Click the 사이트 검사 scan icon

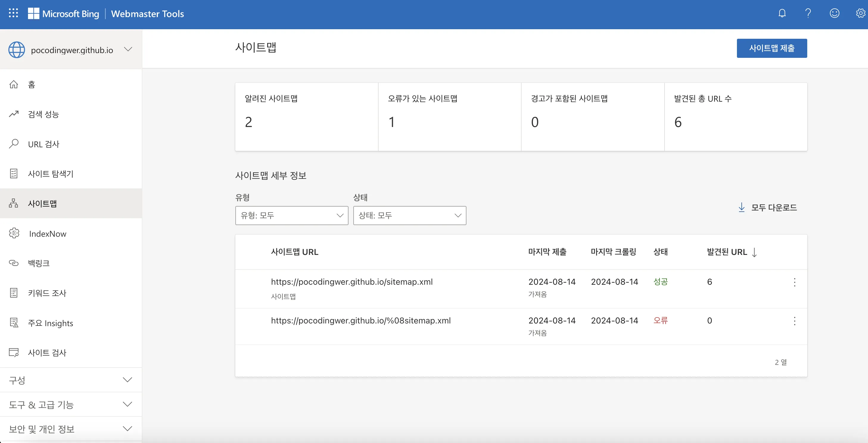13,353
